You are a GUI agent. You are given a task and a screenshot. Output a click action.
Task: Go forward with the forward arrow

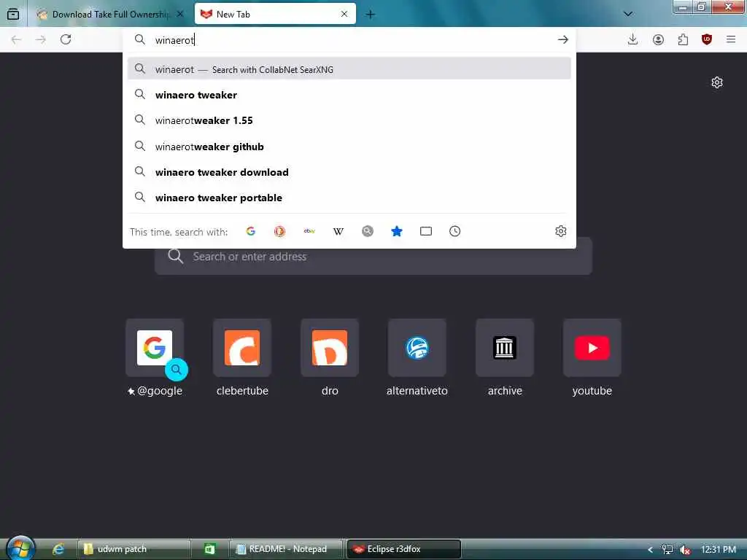41,39
